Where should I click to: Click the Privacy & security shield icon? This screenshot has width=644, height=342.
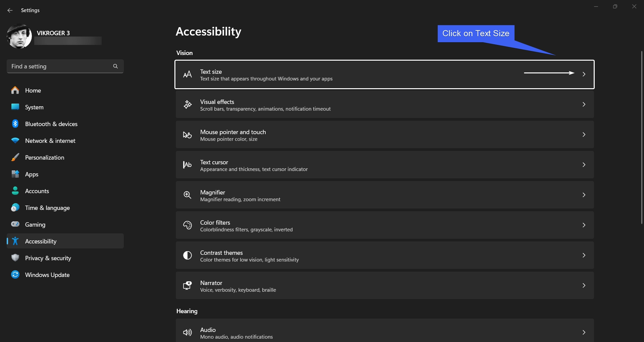pos(15,258)
